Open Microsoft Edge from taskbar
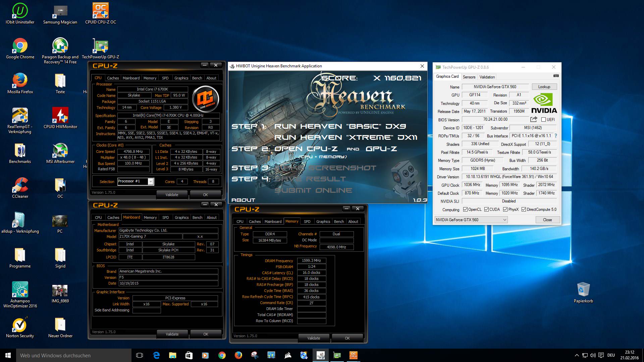The image size is (644, 362). [156, 355]
